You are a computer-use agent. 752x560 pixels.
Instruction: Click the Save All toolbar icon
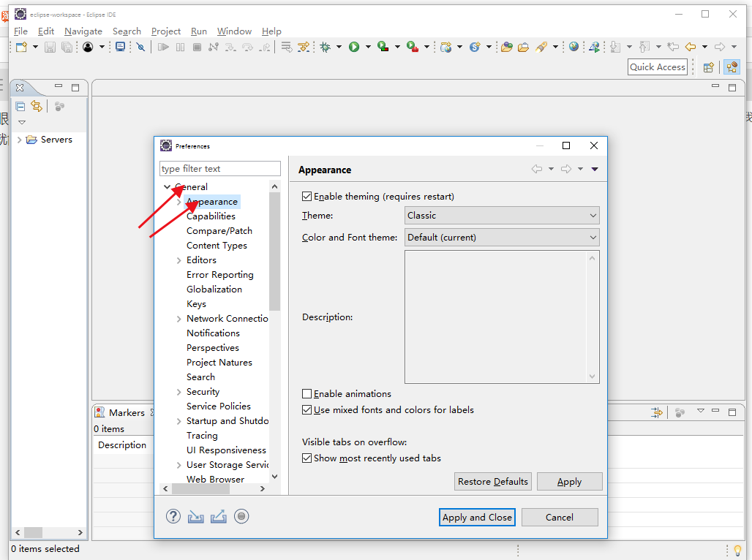pos(67,47)
